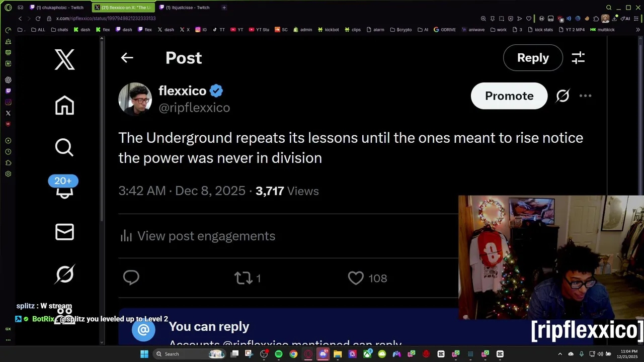Expand the system tray hidden icons chevron
The width and height of the screenshot is (644, 362).
(x=560, y=354)
